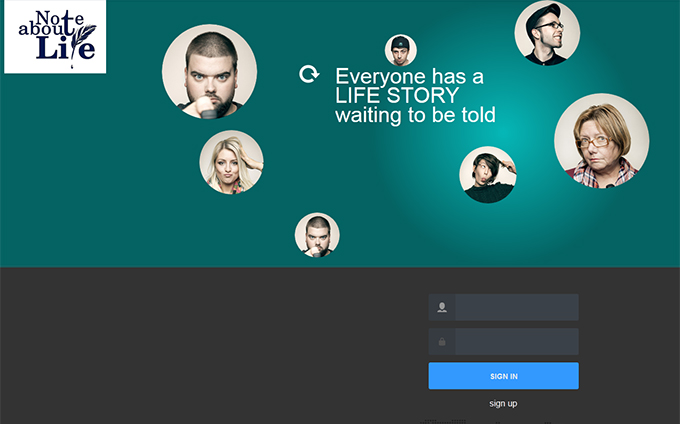
Task: Click the 'waiting to be told' text
Action: click(415, 115)
